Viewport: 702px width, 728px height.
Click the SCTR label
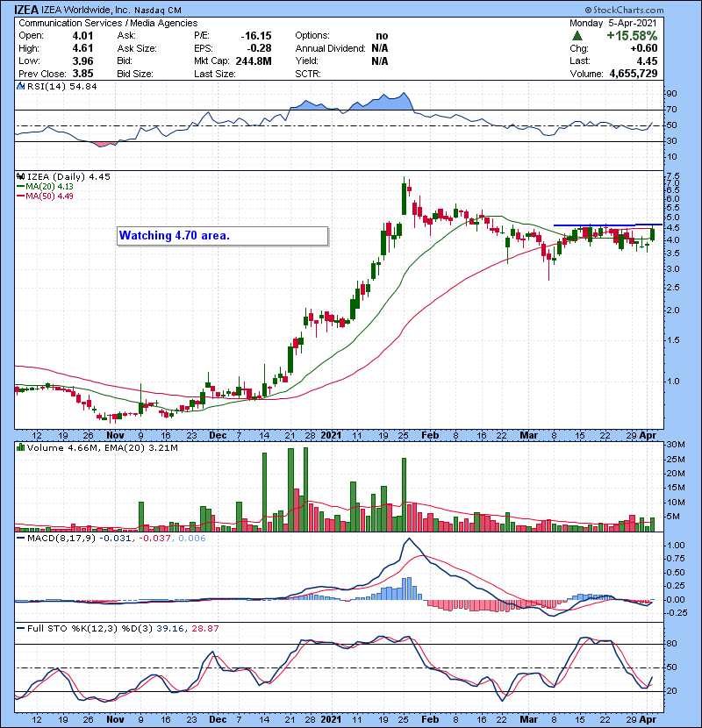(x=308, y=74)
